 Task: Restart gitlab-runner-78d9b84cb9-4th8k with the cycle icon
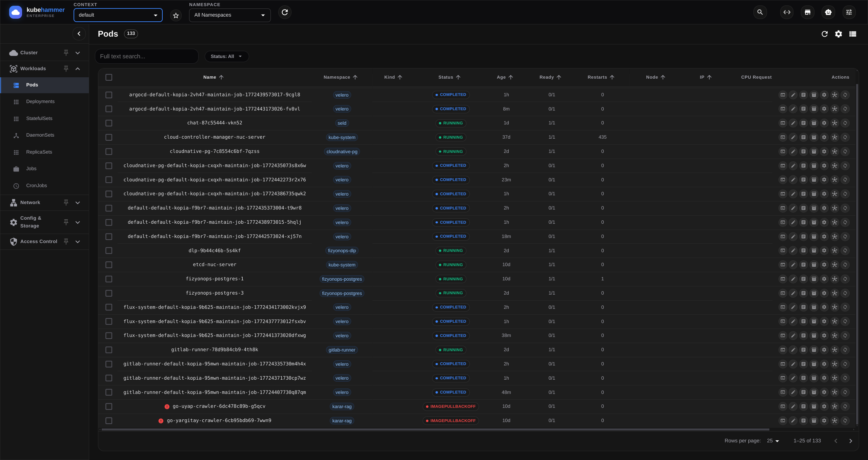[845, 350]
